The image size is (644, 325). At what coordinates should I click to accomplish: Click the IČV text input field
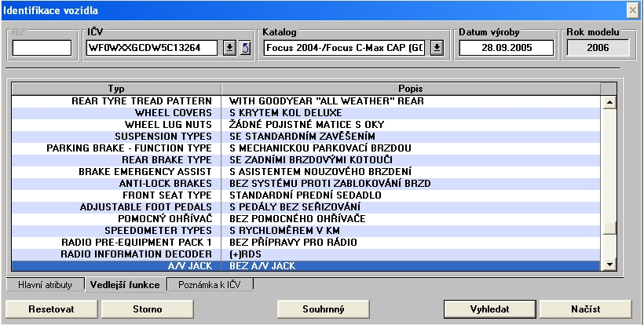click(152, 48)
